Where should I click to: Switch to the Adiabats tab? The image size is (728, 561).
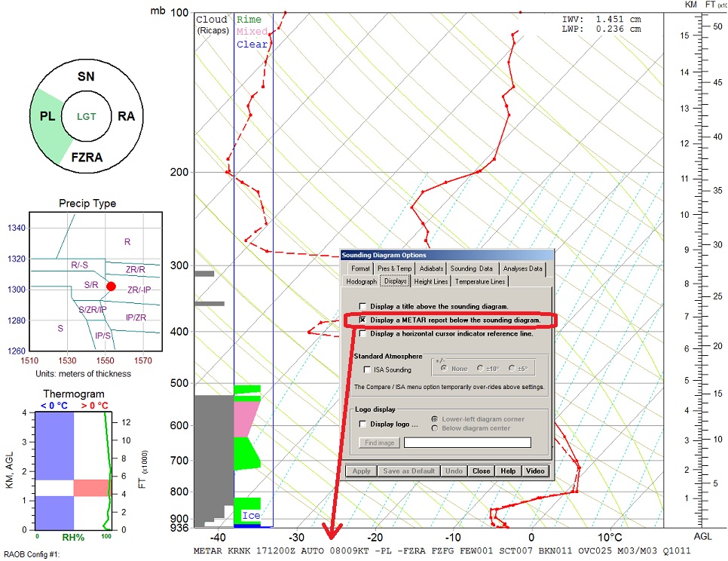[x=431, y=268]
